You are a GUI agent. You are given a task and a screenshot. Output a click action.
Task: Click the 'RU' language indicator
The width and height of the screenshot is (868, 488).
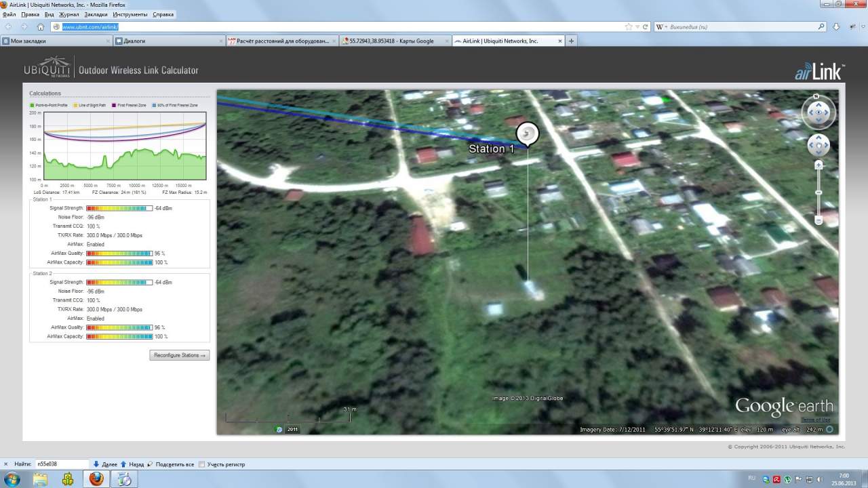[x=751, y=479]
